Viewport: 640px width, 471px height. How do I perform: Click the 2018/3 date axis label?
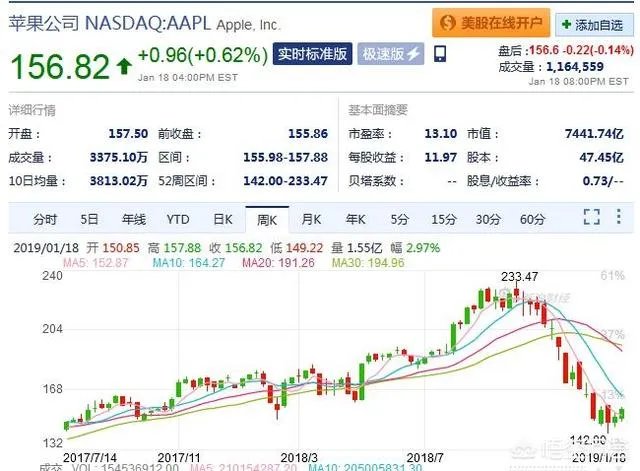(x=299, y=458)
